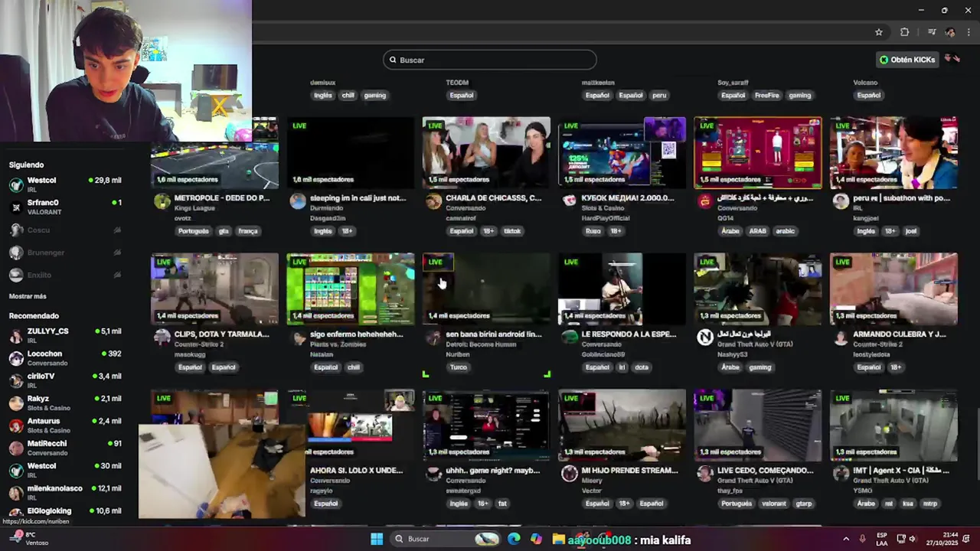Open offline channel Coscu in sidebar
This screenshot has height=551, width=980.
[65, 230]
